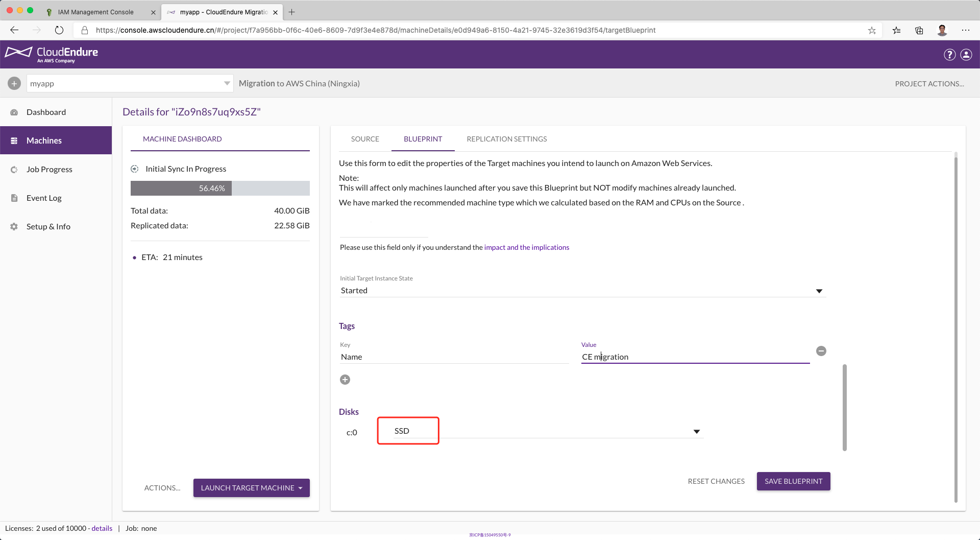980x540 pixels.
Task: Click the add project plus icon
Action: [x=14, y=83]
